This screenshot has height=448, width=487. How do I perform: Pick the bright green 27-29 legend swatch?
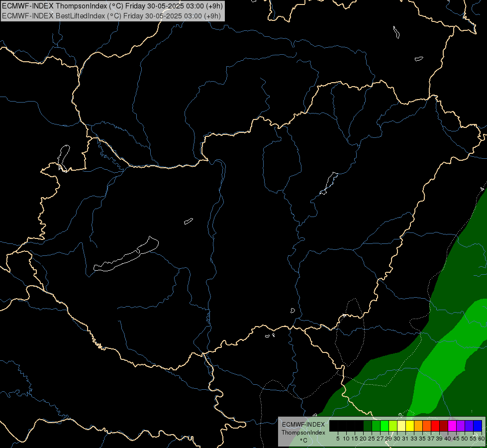tap(385, 426)
